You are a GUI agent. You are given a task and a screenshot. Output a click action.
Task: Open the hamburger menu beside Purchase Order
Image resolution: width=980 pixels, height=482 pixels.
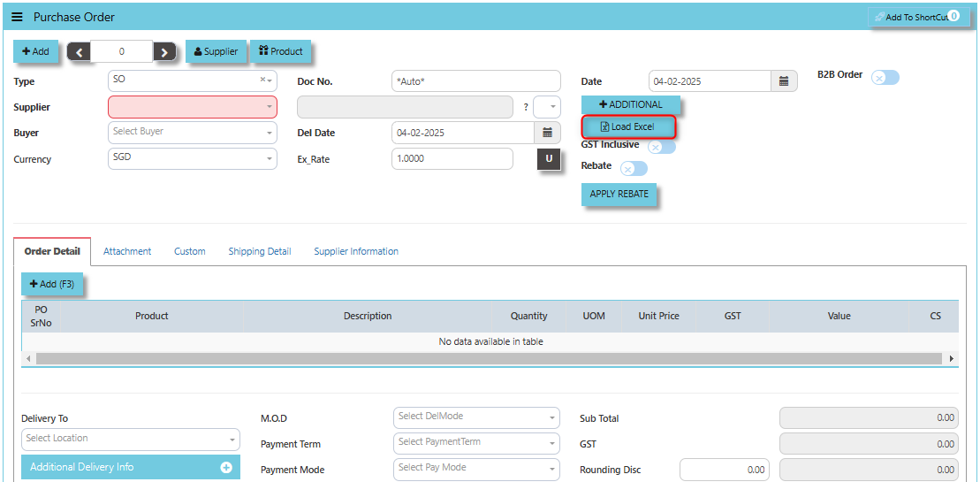(18, 17)
